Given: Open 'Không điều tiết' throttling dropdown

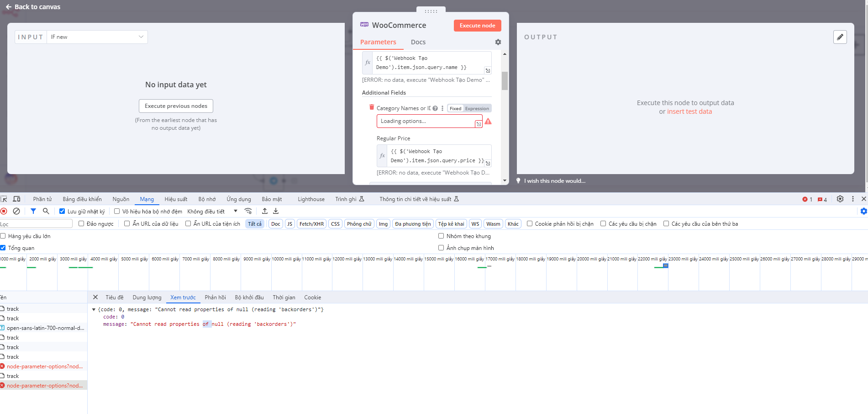Looking at the screenshot, I should pos(212,211).
